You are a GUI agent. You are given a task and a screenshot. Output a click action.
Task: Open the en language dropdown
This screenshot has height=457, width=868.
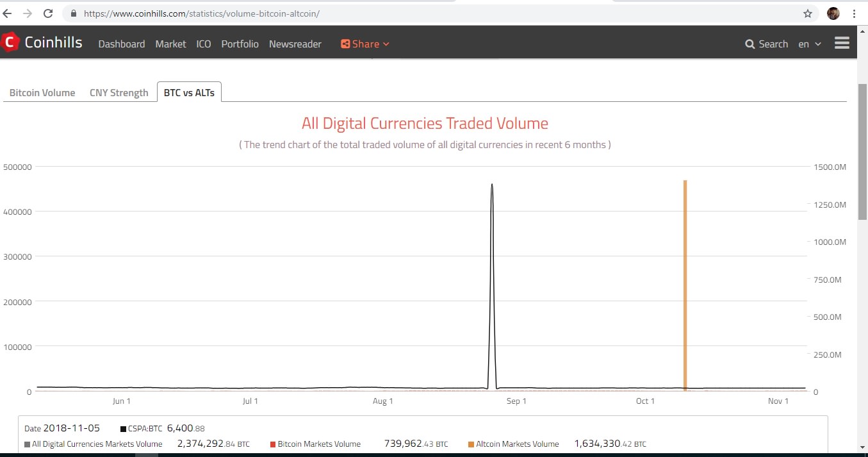pyautogui.click(x=810, y=44)
